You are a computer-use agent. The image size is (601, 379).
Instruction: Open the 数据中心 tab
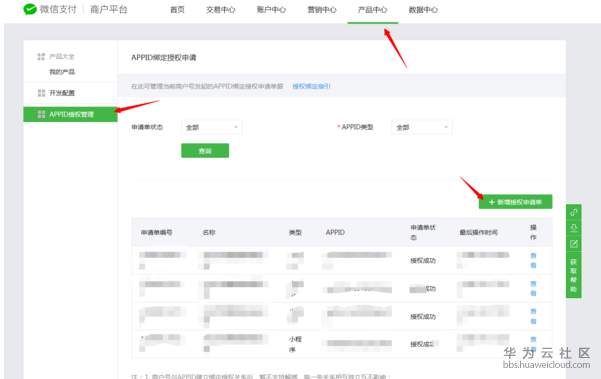(423, 10)
